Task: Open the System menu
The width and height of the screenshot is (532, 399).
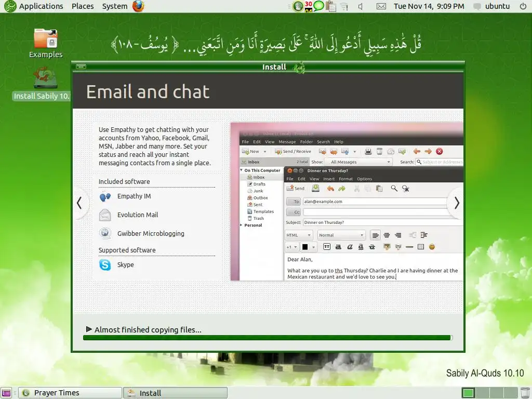Action: (115, 6)
